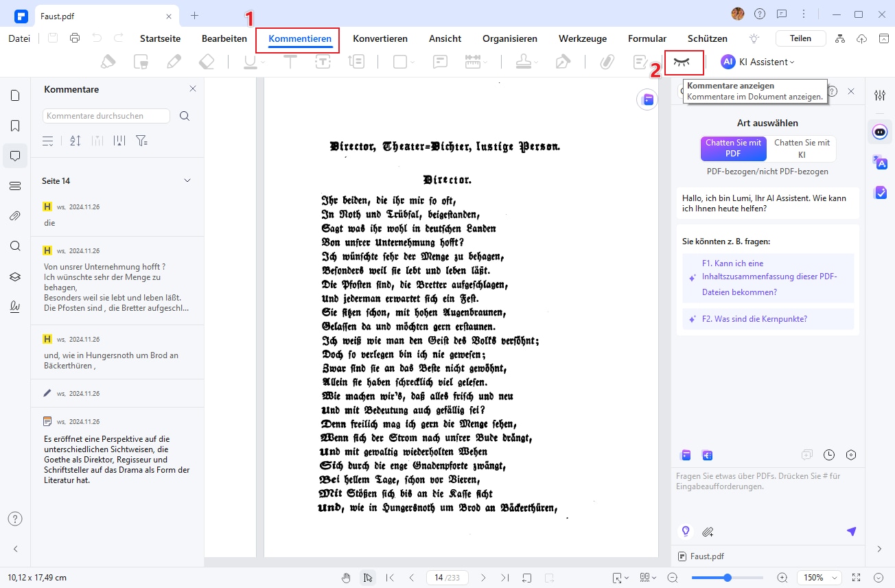The height and width of the screenshot is (588, 895).
Task: Open the fields list panel icon
Action: tap(15, 186)
